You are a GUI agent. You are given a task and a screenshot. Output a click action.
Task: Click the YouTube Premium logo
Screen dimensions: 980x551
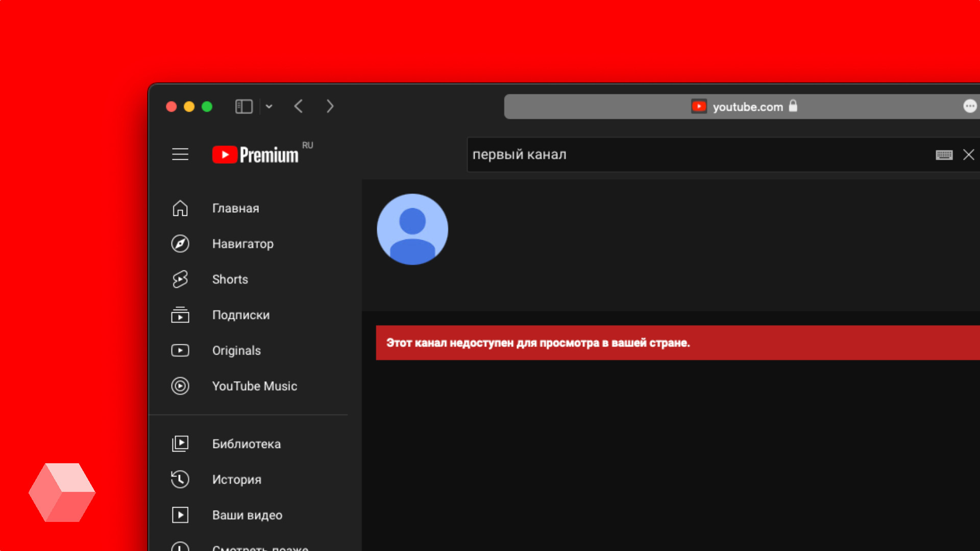(x=255, y=155)
